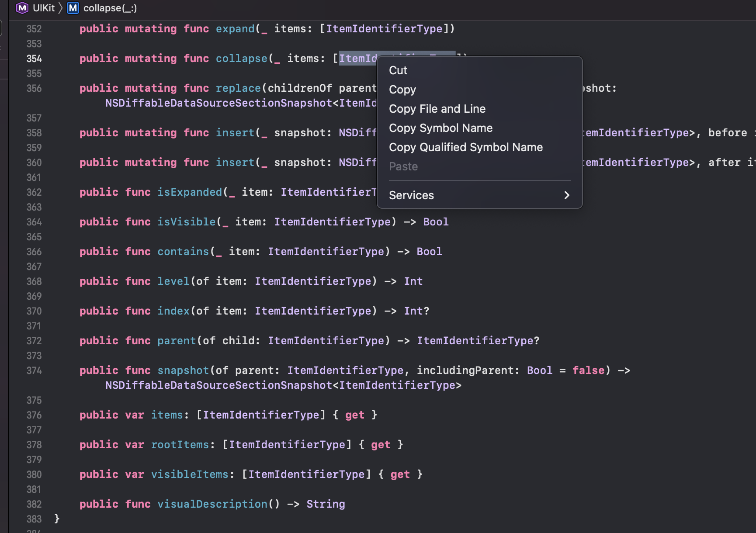Viewport: 756px width, 533px height.
Task: Click the false keyword on line 374
Action: 589,370
